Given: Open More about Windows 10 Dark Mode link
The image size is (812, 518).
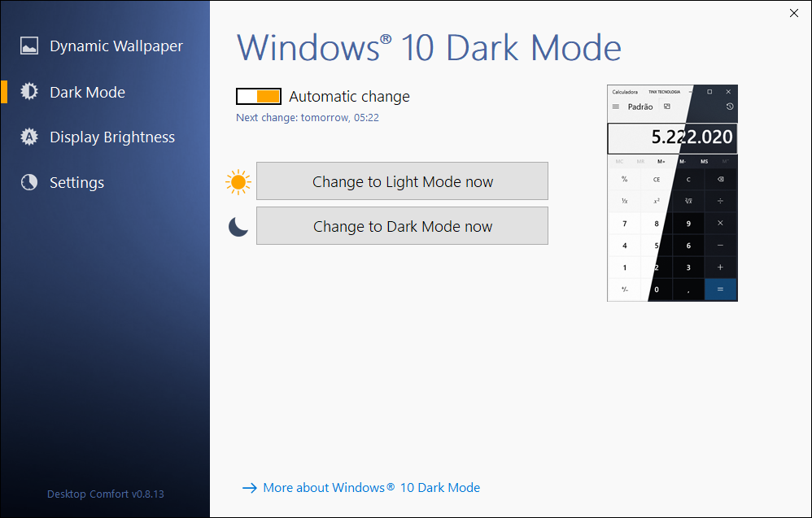Looking at the screenshot, I should 371,487.
